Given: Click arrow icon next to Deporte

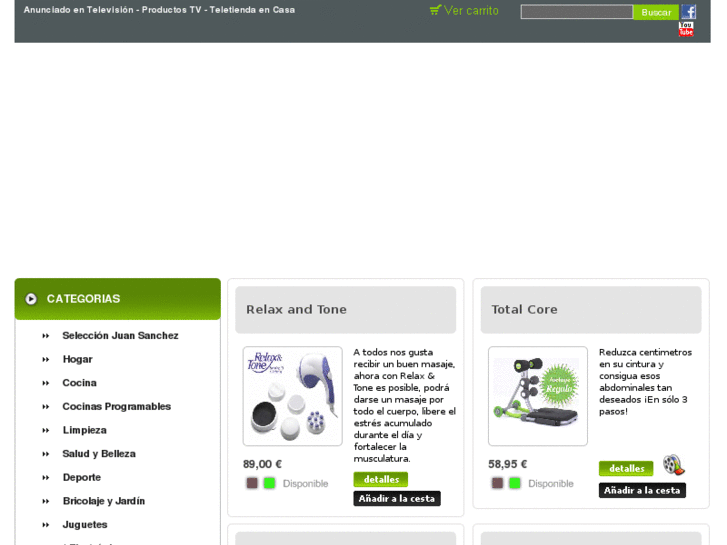Looking at the screenshot, I should tap(45, 478).
